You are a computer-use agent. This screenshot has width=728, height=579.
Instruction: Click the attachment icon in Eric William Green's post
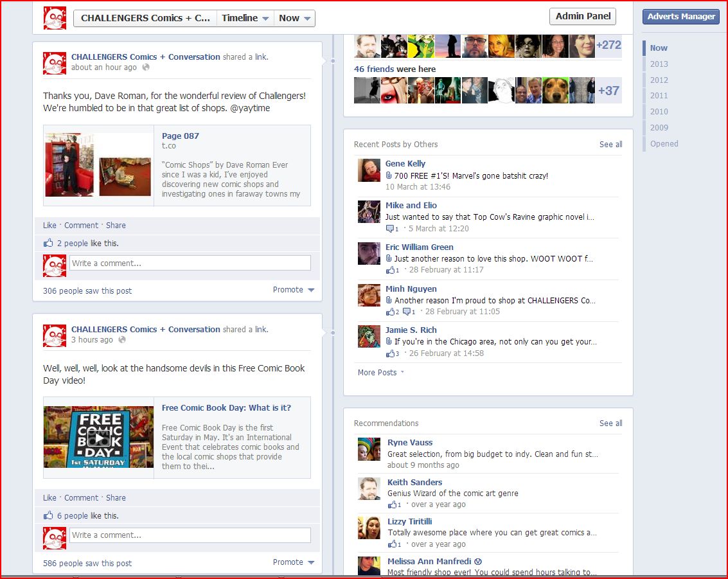point(389,258)
